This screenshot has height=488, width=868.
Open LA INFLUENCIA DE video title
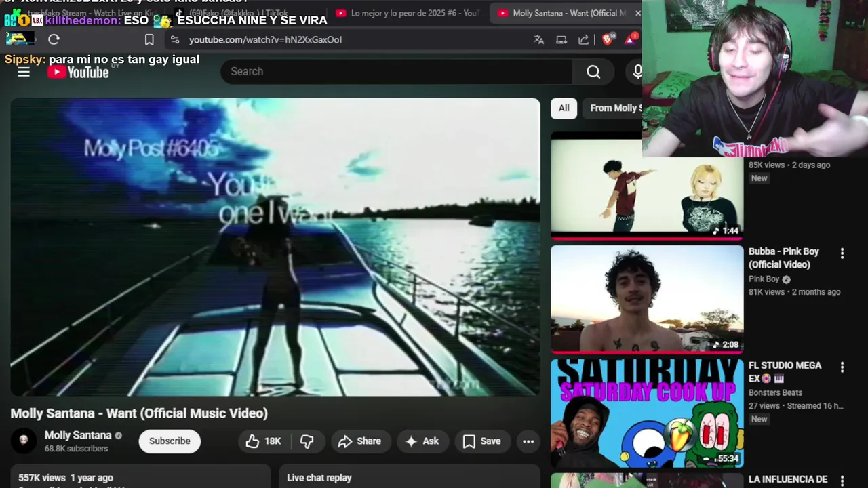788,480
